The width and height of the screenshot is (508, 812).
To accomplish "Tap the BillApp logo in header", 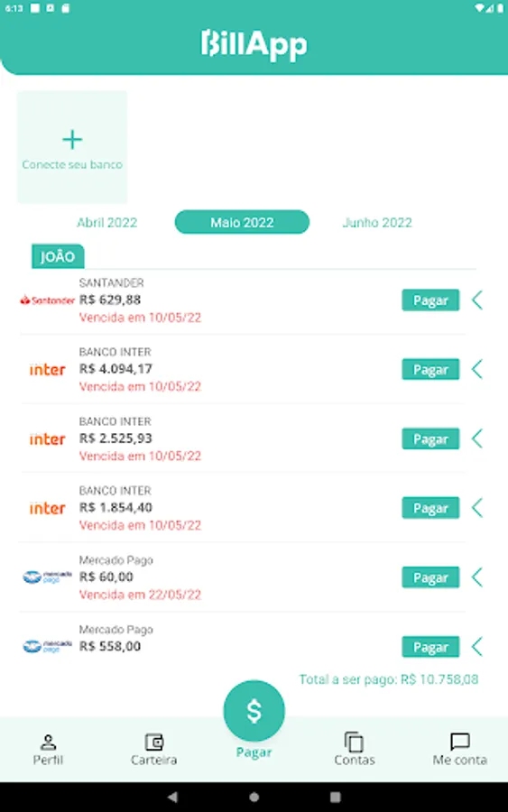I will tap(254, 45).
